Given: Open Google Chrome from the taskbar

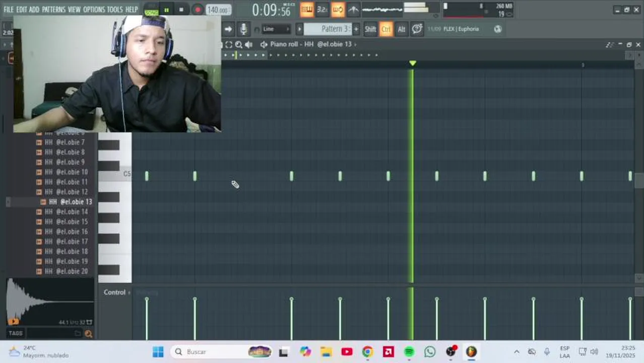Looking at the screenshot, I should (x=367, y=352).
